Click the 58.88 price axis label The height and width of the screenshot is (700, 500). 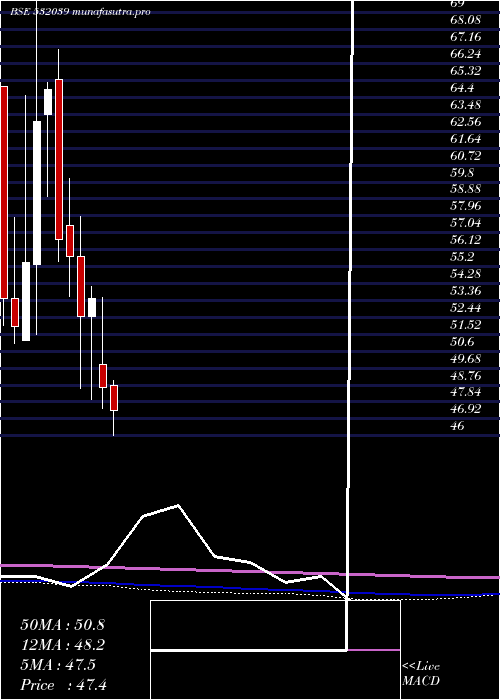pos(466,190)
